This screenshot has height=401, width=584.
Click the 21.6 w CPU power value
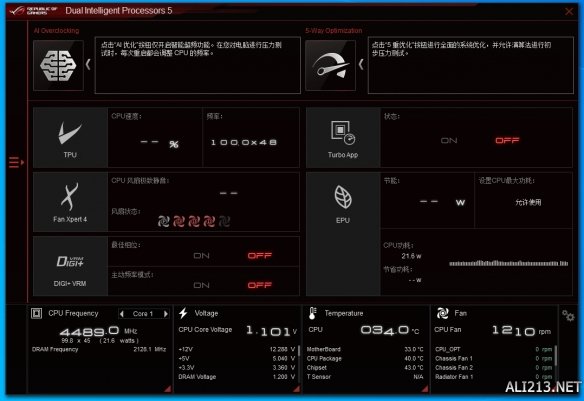coord(411,256)
